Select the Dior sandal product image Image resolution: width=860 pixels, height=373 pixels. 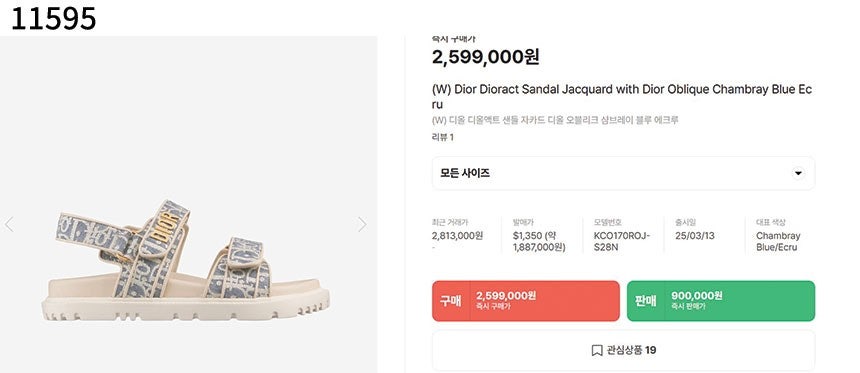[186, 261]
